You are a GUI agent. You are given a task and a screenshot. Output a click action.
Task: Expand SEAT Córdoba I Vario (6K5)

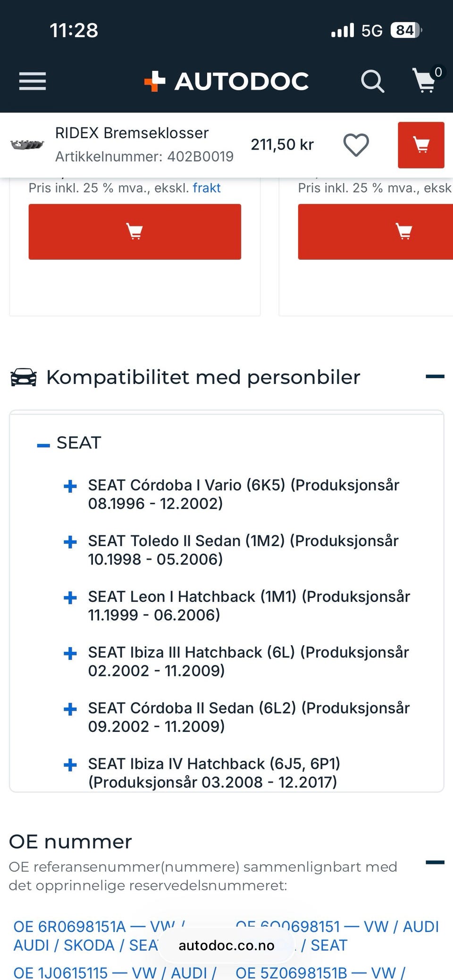[70, 486]
